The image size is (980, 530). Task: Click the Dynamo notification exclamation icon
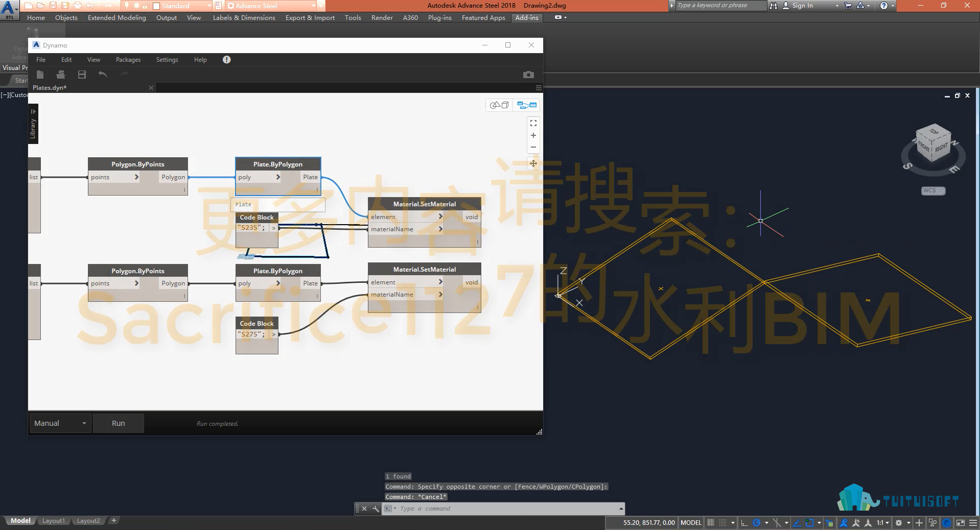226,60
